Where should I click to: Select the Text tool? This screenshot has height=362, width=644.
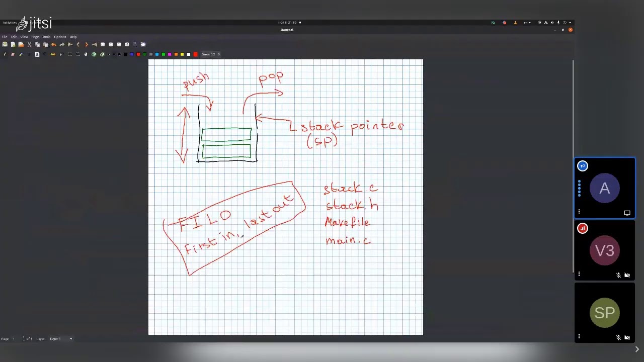(x=29, y=54)
